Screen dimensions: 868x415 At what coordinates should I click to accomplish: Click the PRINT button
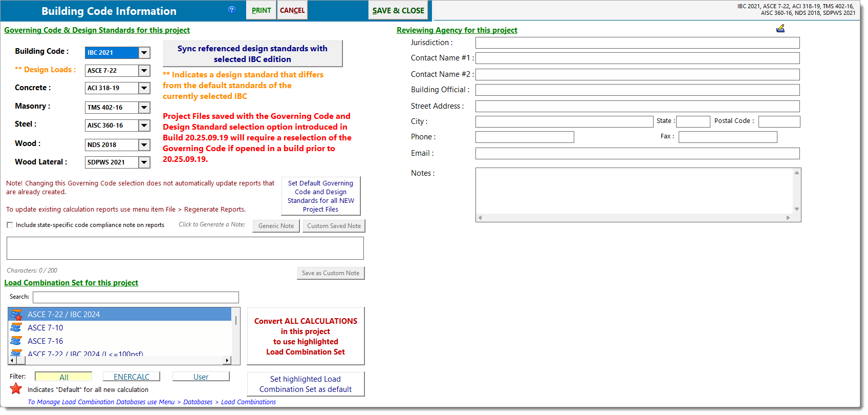coord(261,10)
